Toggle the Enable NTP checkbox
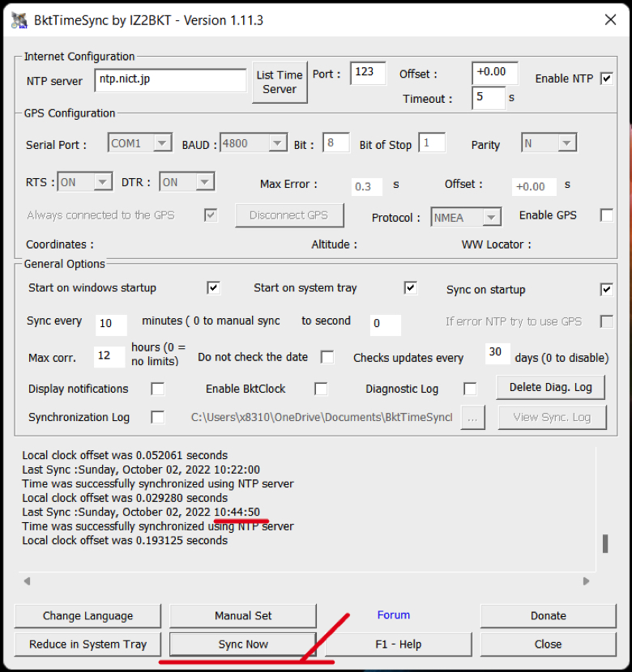This screenshot has height=672, width=632. point(606,79)
